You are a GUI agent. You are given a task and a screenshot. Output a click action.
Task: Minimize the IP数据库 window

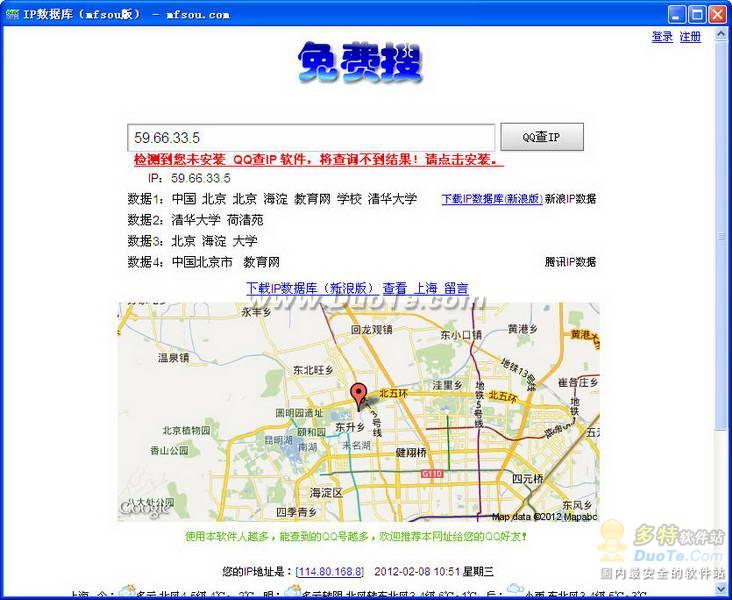pyautogui.click(x=676, y=14)
